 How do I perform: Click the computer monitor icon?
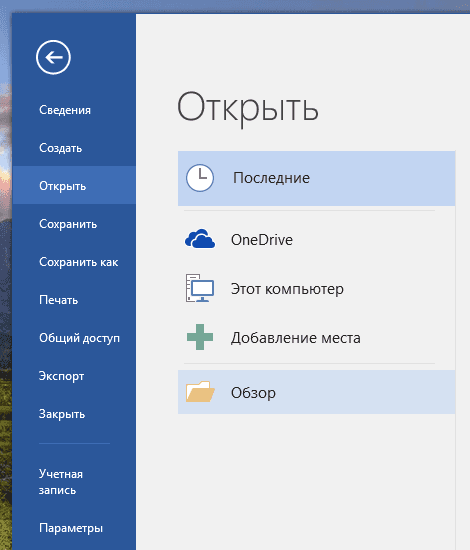pos(200,288)
